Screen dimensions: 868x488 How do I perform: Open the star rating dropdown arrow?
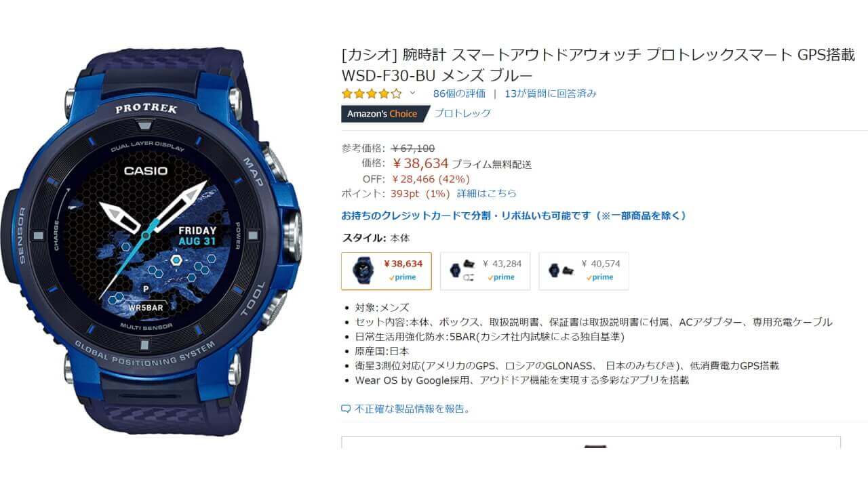tap(412, 93)
